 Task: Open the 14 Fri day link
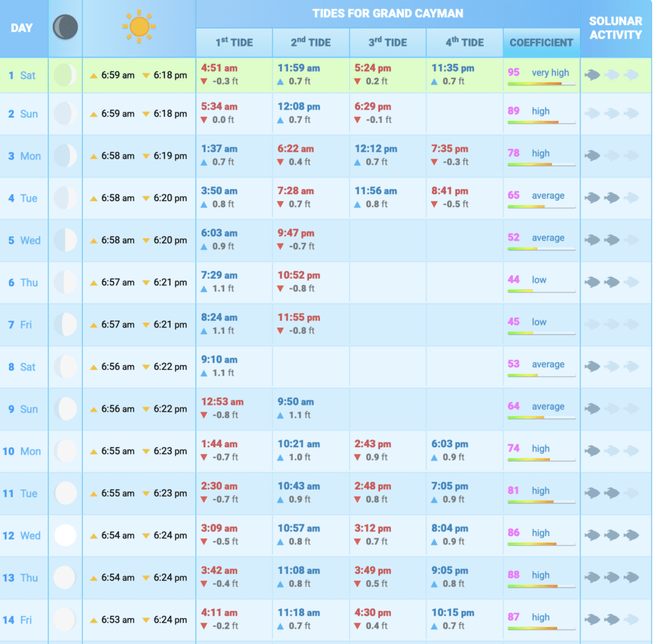[x=22, y=620]
